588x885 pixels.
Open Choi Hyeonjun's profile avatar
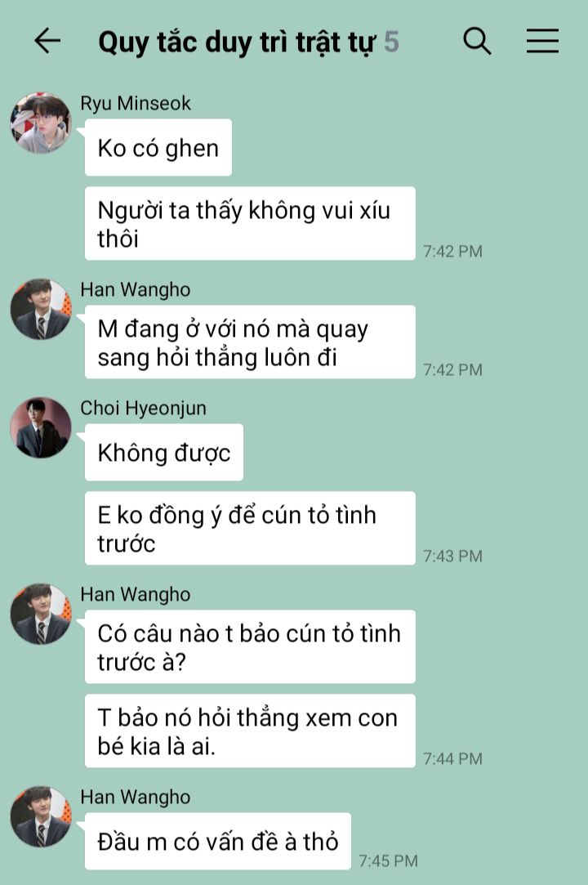pyautogui.click(x=41, y=427)
